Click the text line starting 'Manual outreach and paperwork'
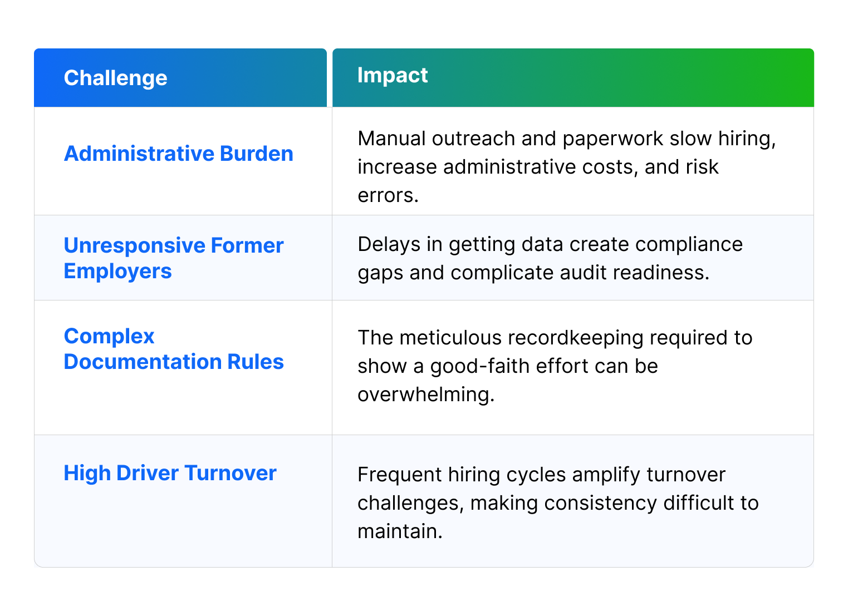The width and height of the screenshot is (848, 616). coord(566,139)
